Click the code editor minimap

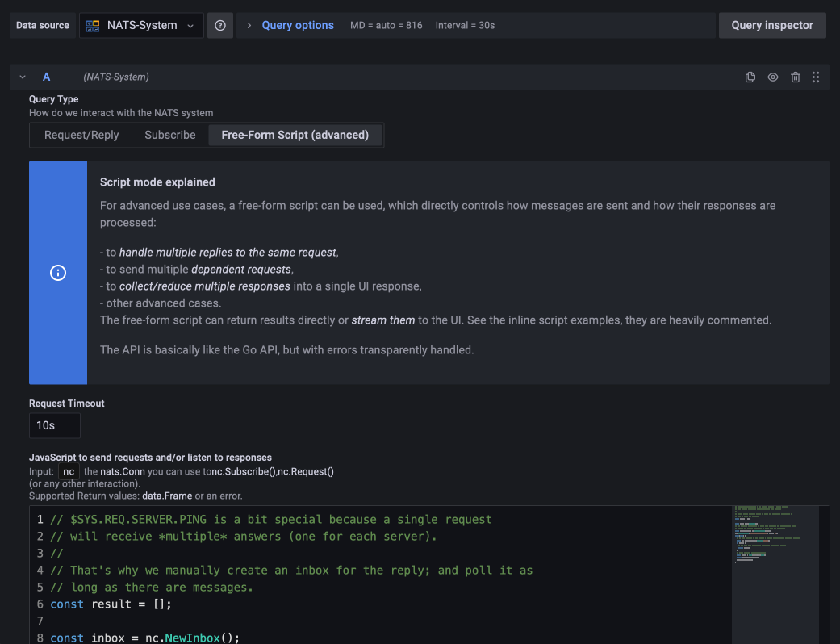click(775, 575)
